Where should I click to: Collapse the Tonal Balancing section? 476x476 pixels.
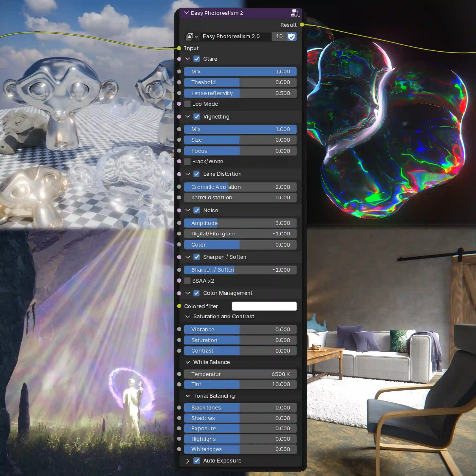(x=188, y=396)
